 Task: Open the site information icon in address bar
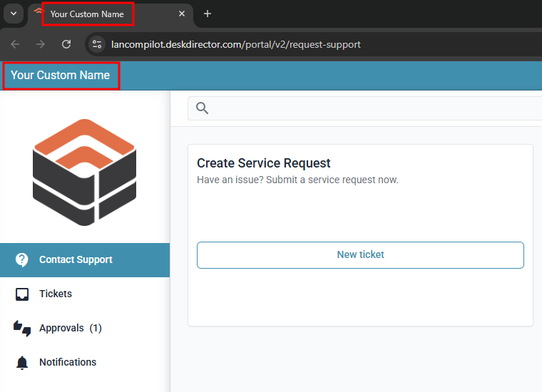pyautogui.click(x=97, y=44)
